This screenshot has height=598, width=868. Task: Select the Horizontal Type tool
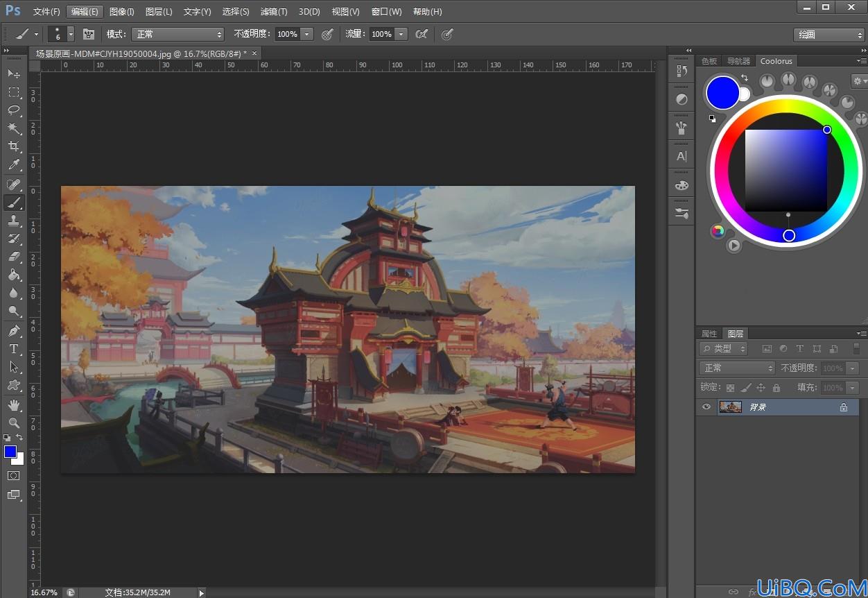(14, 349)
